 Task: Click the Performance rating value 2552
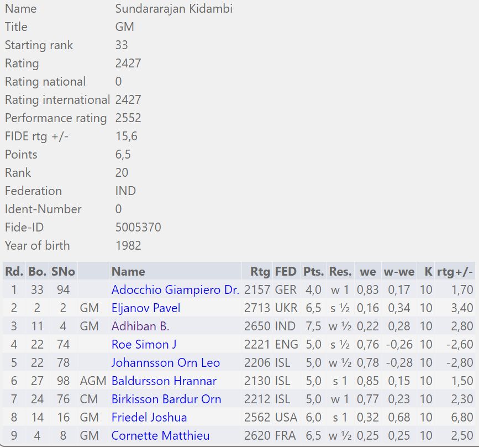[128, 118]
